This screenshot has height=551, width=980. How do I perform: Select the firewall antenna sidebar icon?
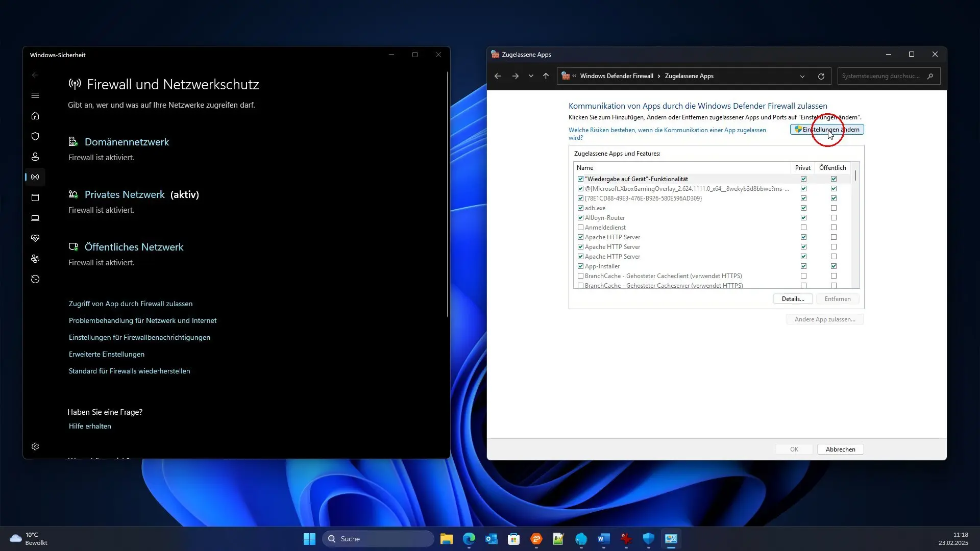click(35, 177)
